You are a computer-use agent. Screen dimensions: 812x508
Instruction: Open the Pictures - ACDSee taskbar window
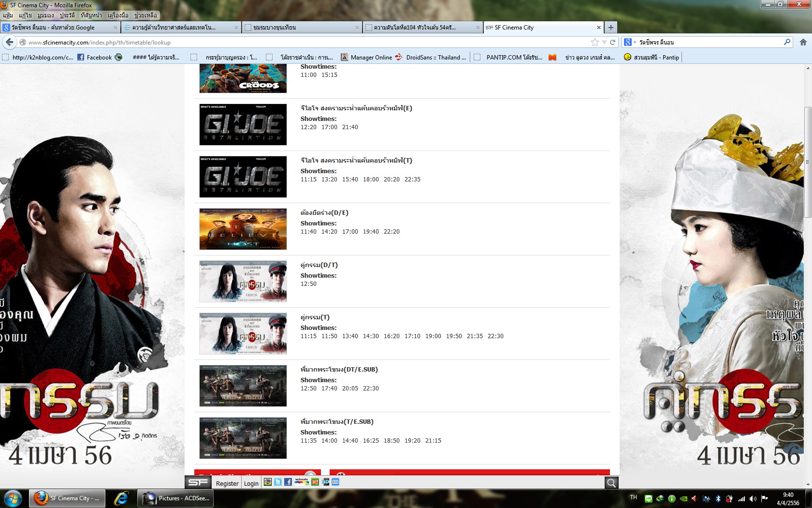176,498
